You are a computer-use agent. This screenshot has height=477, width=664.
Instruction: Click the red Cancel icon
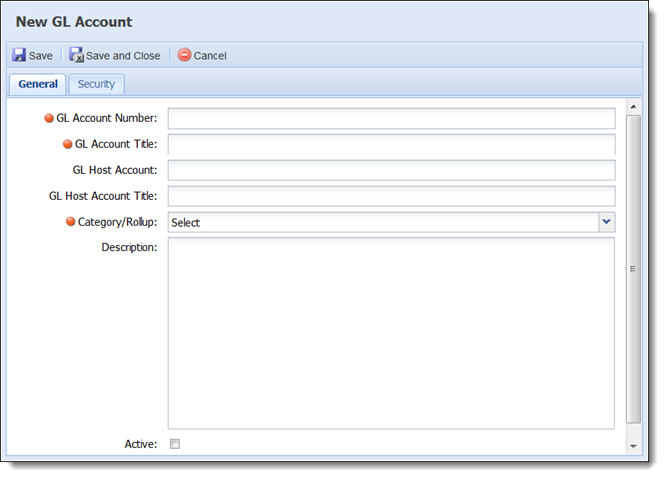click(184, 55)
